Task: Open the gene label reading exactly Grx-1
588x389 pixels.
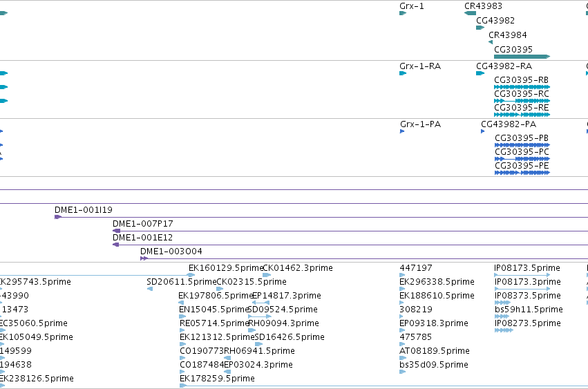Action: (x=412, y=6)
